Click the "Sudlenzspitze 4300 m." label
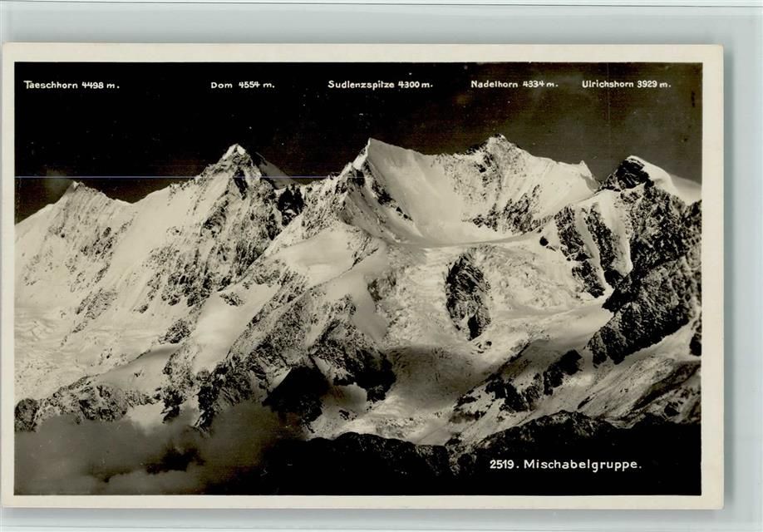 tap(380, 84)
